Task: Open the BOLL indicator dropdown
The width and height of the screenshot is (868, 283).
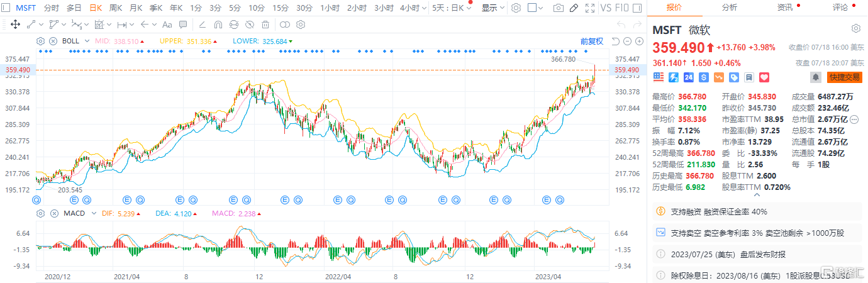Action: coord(87,41)
